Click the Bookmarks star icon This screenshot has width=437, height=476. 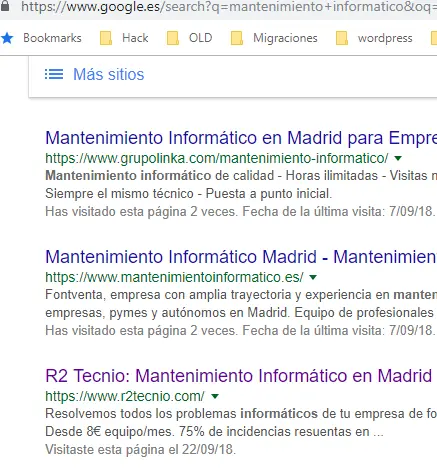(x=7, y=38)
